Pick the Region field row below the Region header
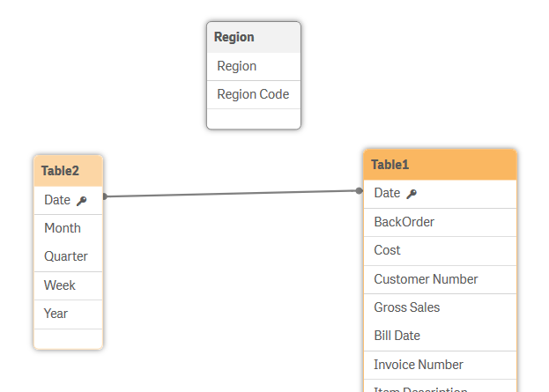 (253, 66)
